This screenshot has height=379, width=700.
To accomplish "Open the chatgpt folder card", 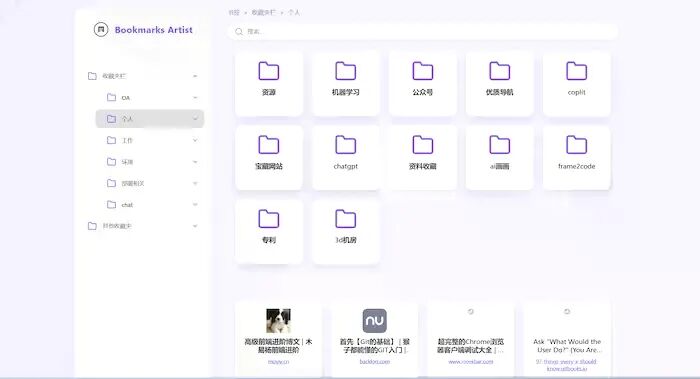I will (x=346, y=157).
